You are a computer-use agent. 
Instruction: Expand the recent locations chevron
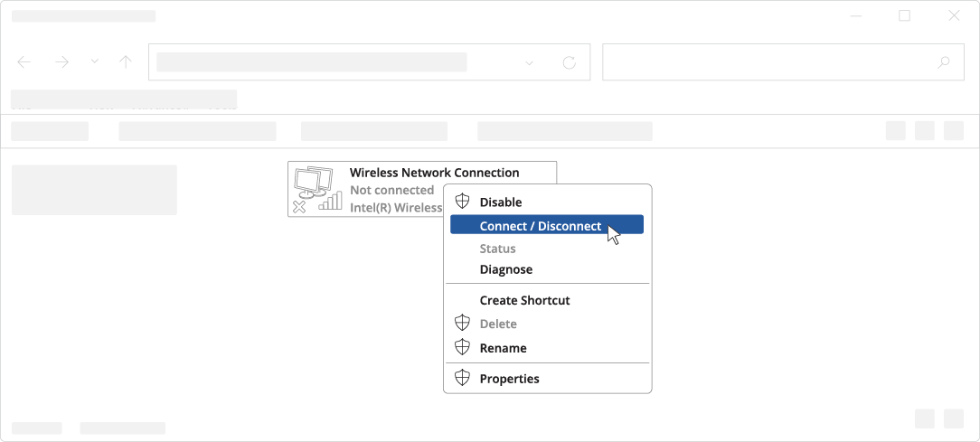94,62
